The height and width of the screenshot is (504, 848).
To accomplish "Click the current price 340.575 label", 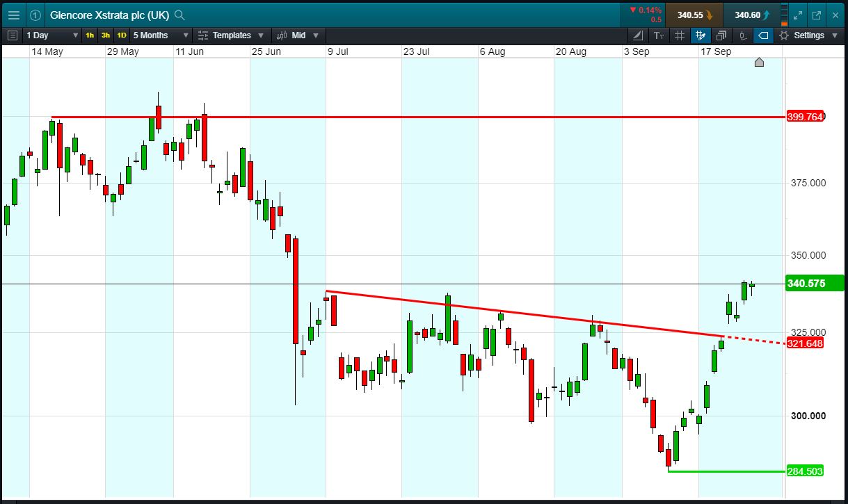I will point(813,284).
